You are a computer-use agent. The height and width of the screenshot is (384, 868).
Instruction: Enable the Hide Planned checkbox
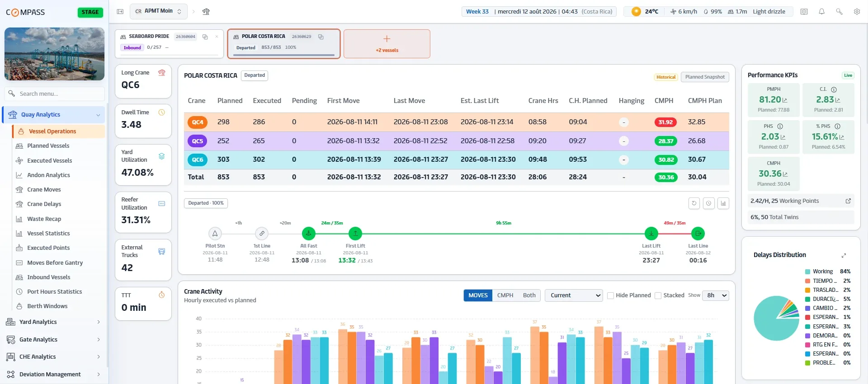coord(610,295)
